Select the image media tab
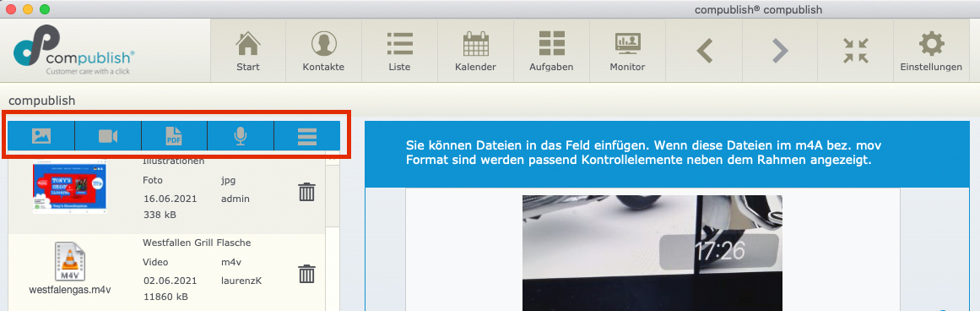Viewport: 980px width, 311px height. point(41,136)
